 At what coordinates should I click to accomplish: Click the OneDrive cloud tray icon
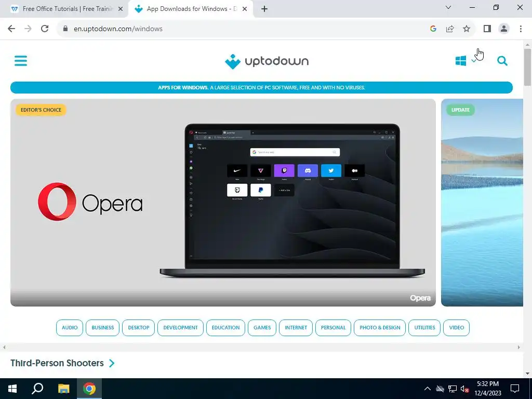(x=440, y=389)
